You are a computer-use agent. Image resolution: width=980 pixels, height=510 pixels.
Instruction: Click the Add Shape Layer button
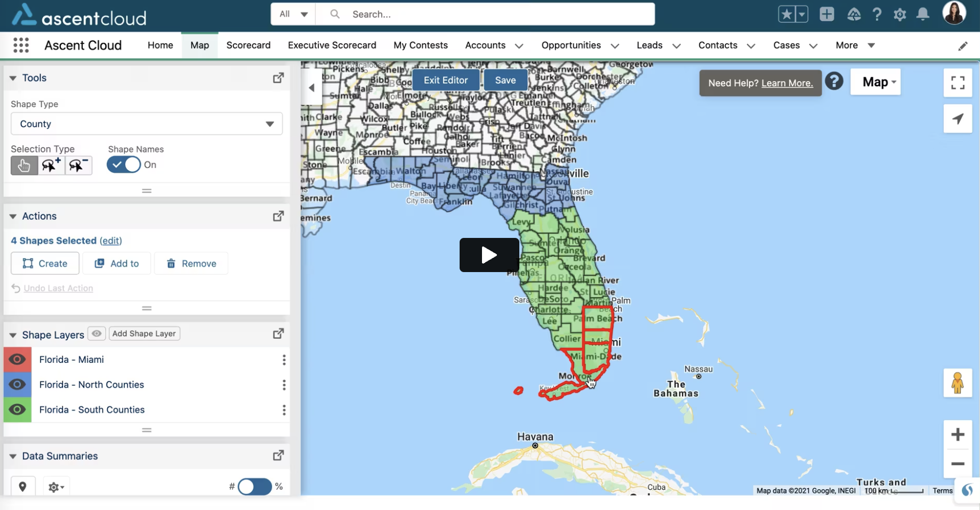coord(144,333)
